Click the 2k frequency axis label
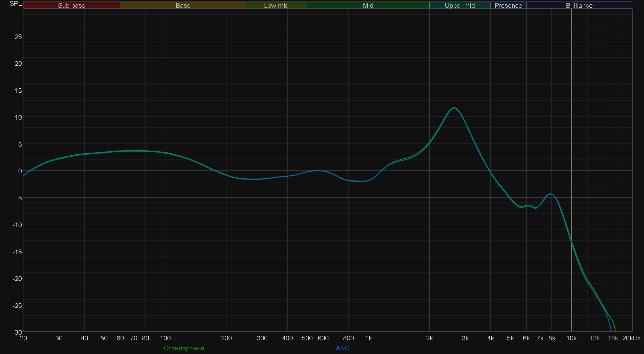644x354 pixels. pyautogui.click(x=429, y=338)
